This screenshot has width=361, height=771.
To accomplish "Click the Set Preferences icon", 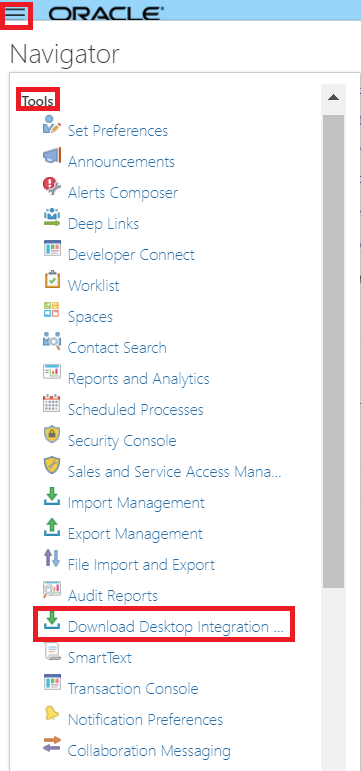I will click(x=52, y=124).
